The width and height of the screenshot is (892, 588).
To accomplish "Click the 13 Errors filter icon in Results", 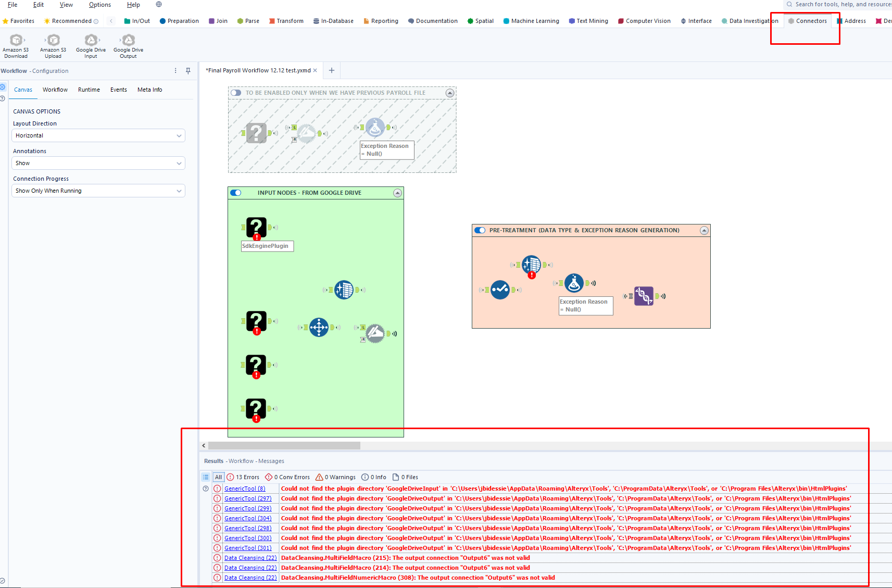I will [231, 477].
